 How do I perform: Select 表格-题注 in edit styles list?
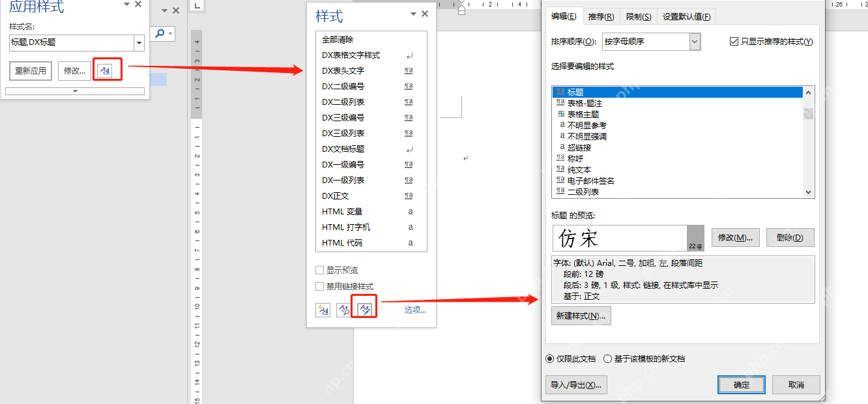coord(678,104)
